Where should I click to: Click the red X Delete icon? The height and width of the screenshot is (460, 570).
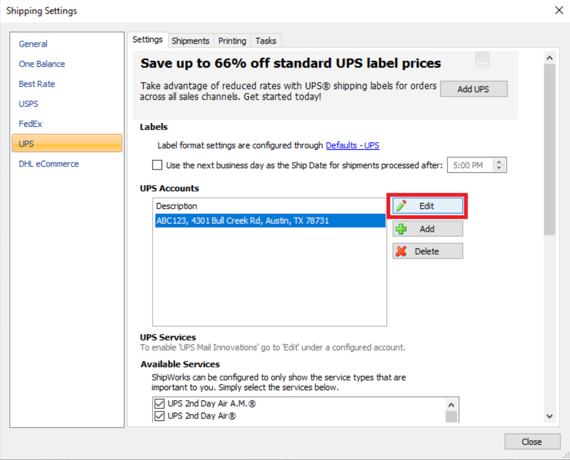(401, 251)
